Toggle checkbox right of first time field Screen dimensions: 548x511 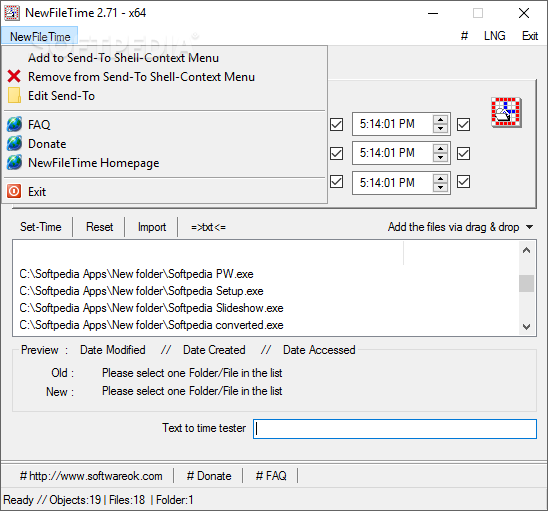463,124
